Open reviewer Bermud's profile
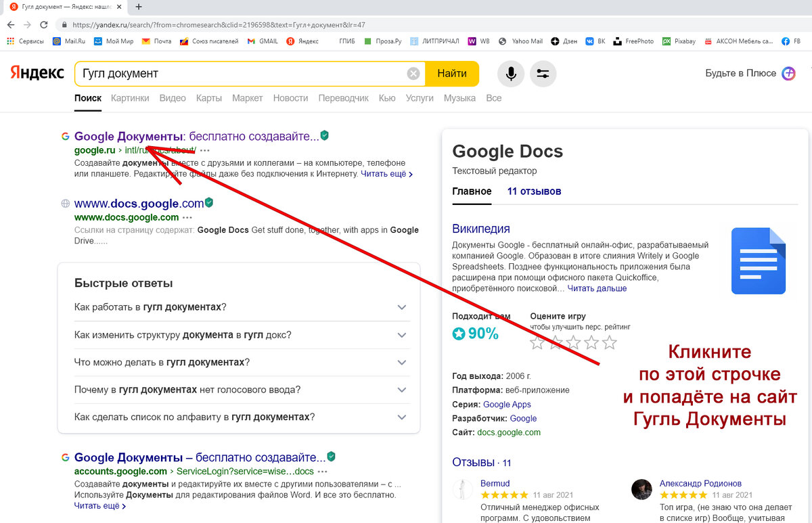Image resolution: width=812 pixels, height=523 pixels. click(495, 483)
